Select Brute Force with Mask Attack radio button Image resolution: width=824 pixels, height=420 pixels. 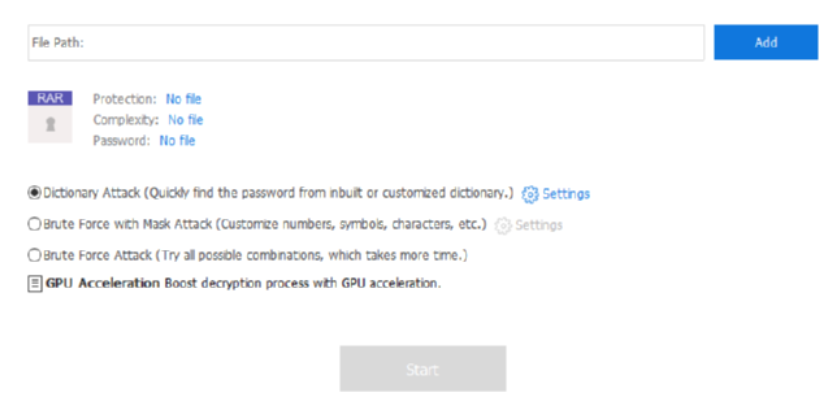click(x=34, y=224)
